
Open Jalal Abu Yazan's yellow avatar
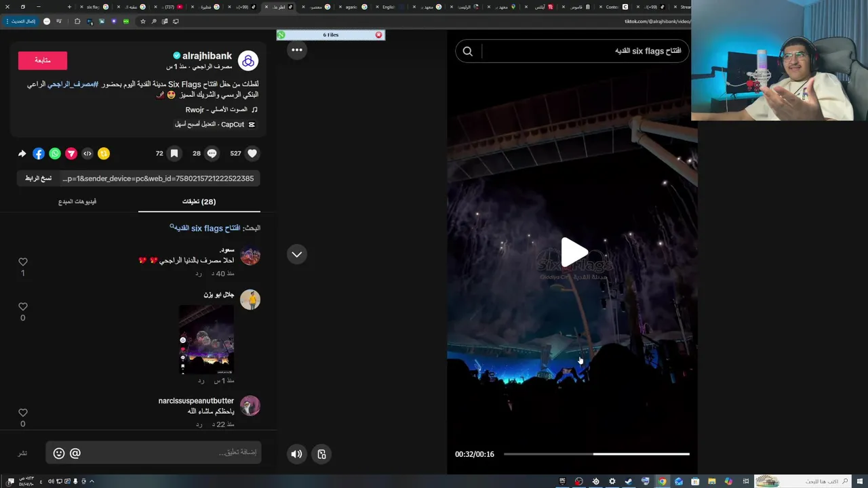[x=250, y=300]
